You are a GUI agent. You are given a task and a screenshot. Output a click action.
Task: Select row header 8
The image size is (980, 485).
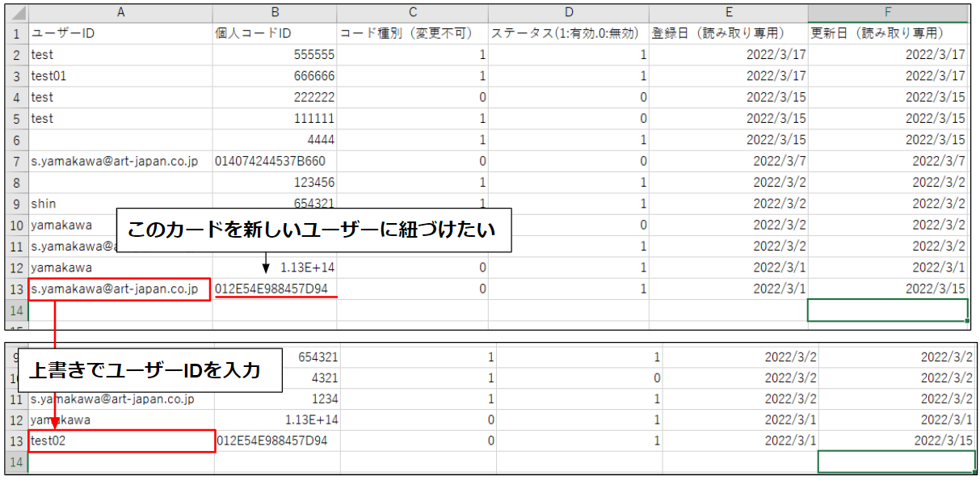pos(16,182)
